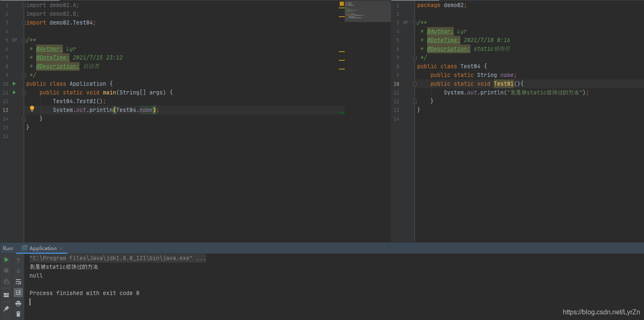Click class name 'Test04' in its declaration

coord(470,66)
